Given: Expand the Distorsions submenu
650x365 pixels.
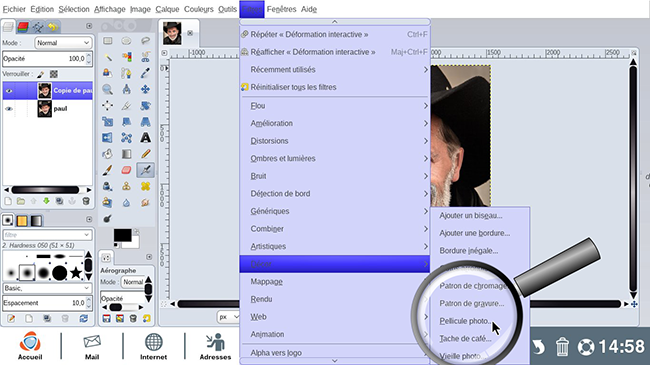Looking at the screenshot, I should (335, 141).
